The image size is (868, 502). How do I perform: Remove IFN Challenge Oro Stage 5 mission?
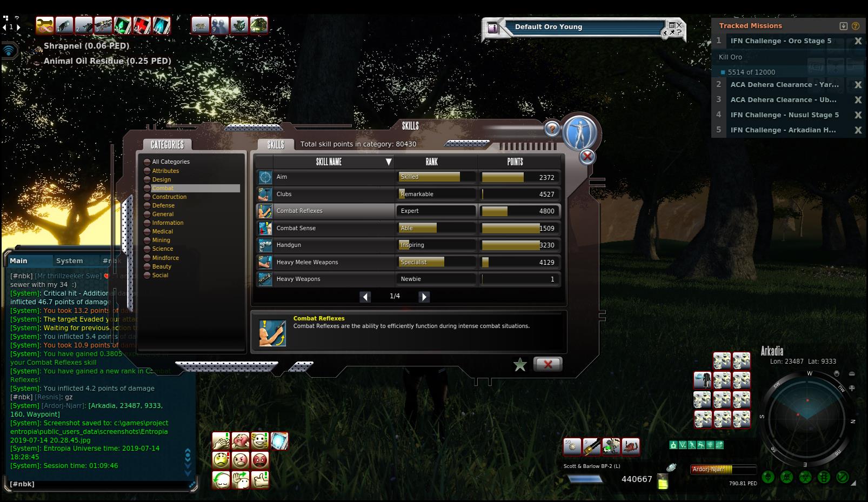point(858,41)
